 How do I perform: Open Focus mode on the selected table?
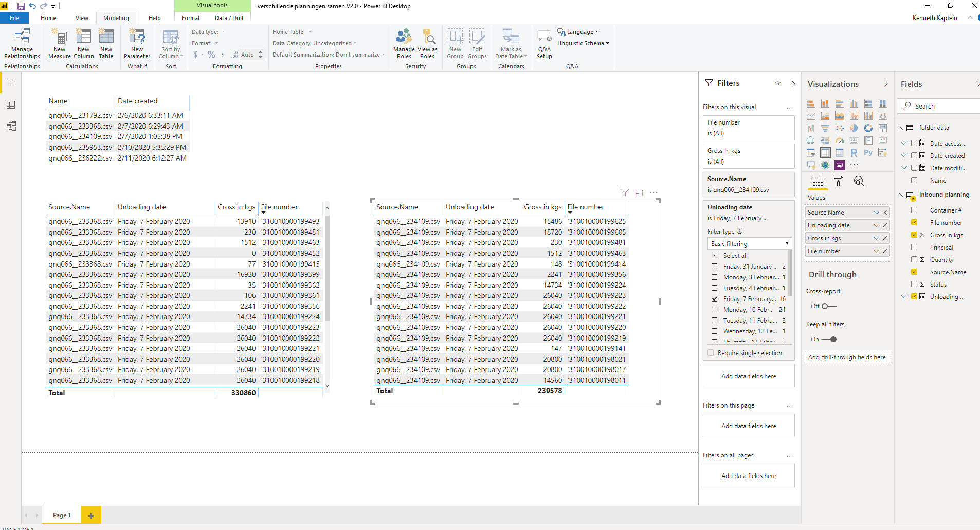(639, 193)
